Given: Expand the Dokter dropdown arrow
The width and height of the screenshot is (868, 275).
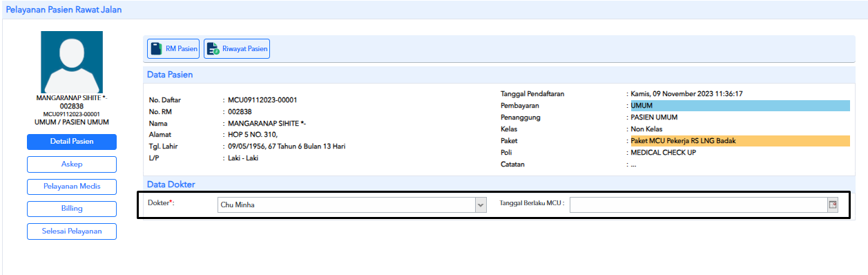Looking at the screenshot, I should click(481, 205).
